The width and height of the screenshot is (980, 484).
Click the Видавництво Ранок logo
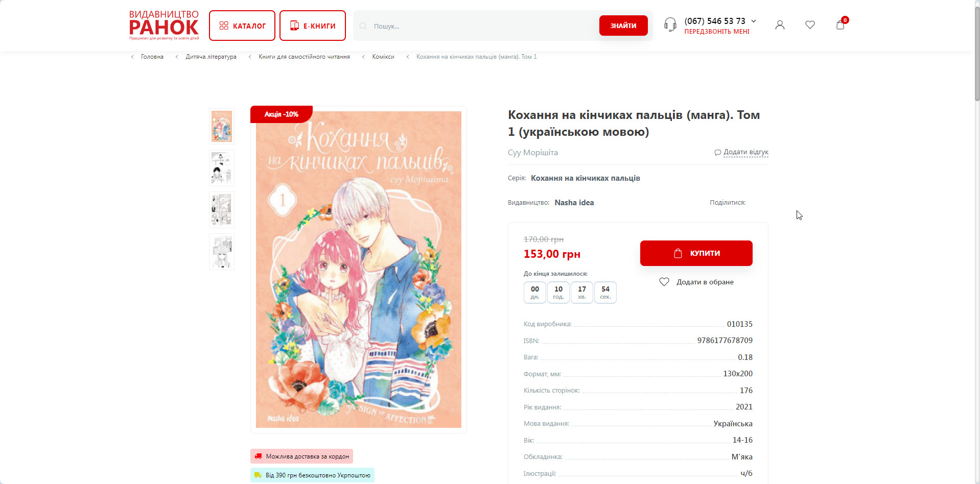click(x=164, y=25)
